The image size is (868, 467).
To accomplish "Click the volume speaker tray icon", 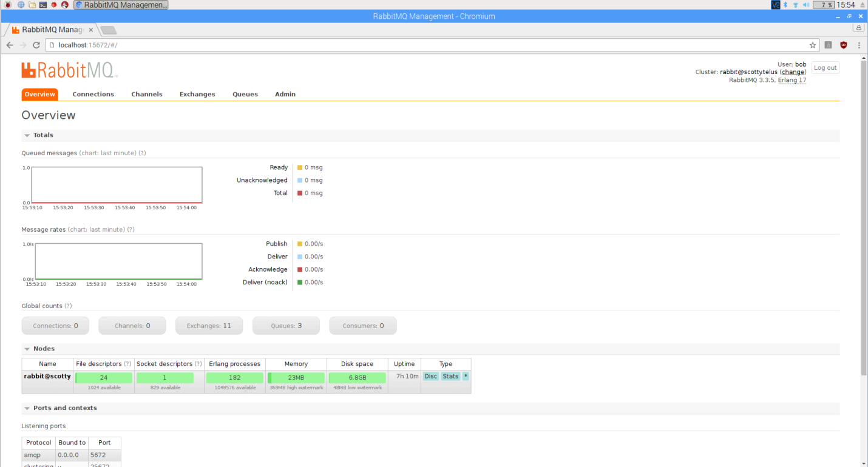I will coord(806,5).
